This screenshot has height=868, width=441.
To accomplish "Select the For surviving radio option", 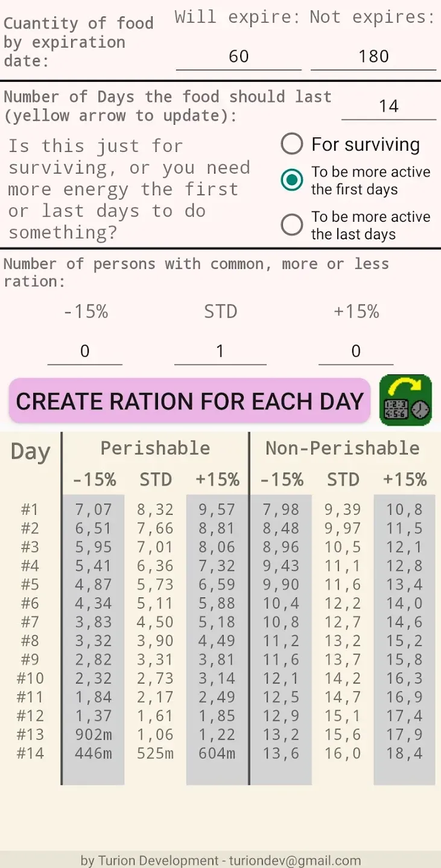I will coord(351,144).
